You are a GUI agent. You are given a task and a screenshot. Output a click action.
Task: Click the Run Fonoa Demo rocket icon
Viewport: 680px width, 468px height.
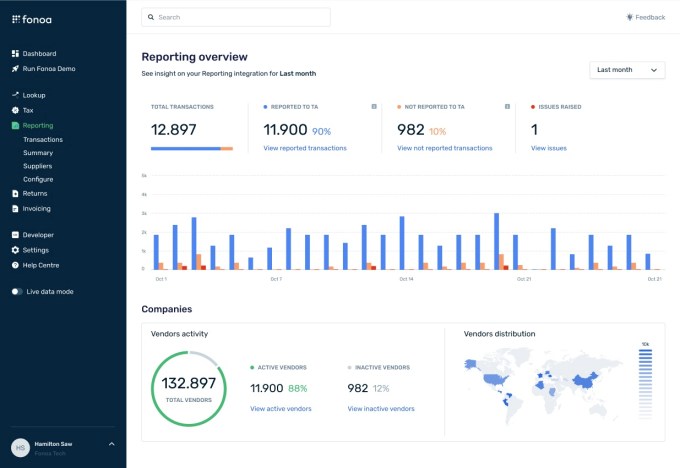click(15, 69)
